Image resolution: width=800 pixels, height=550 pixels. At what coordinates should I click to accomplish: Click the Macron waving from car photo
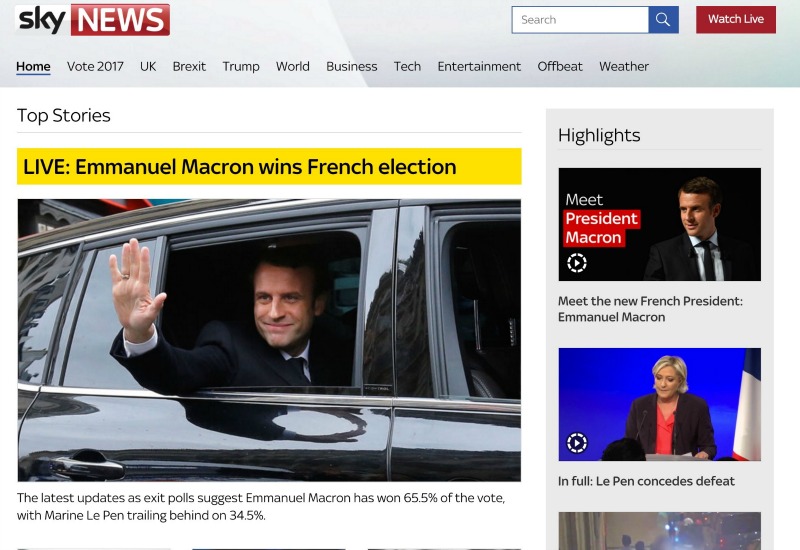point(269,340)
